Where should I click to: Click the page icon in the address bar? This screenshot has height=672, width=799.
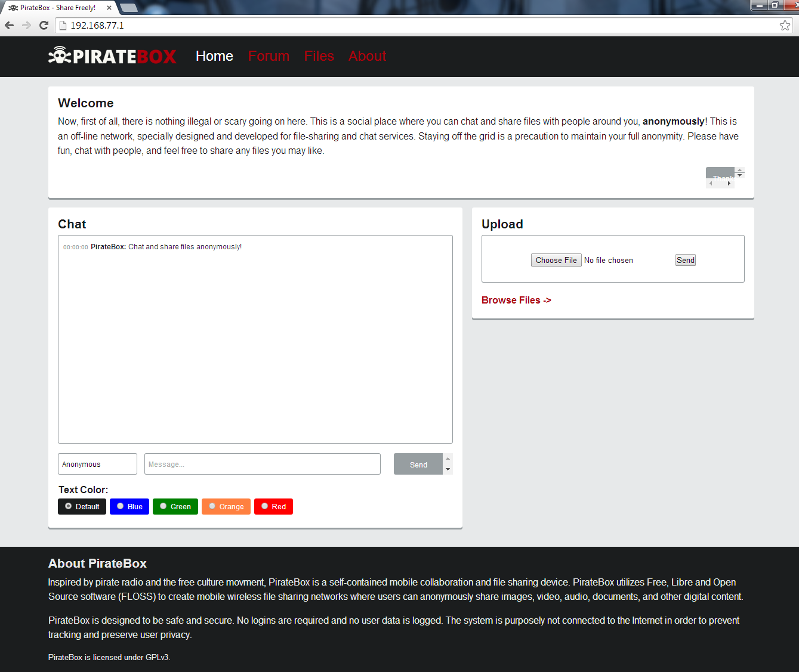click(x=62, y=26)
